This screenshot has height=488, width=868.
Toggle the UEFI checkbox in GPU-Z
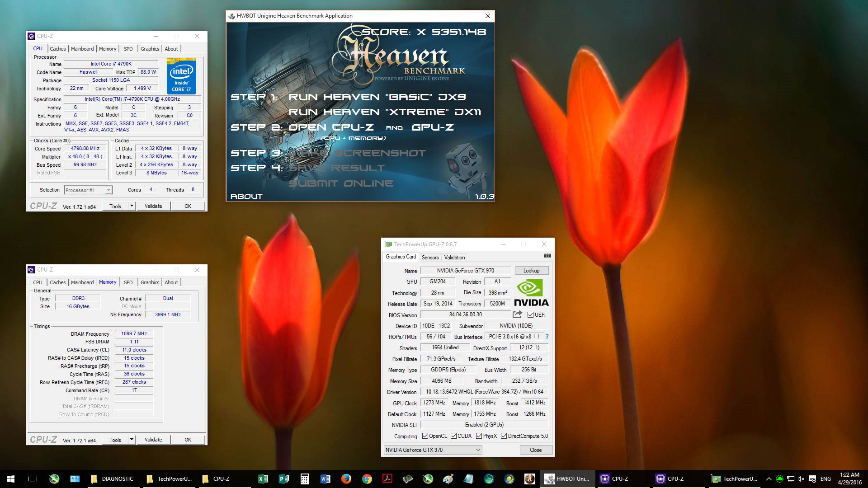530,314
